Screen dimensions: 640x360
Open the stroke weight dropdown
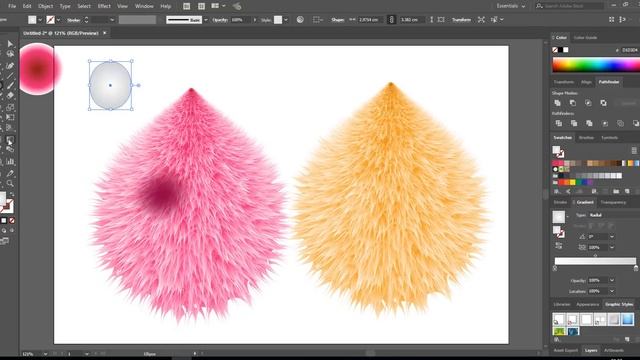point(112,20)
